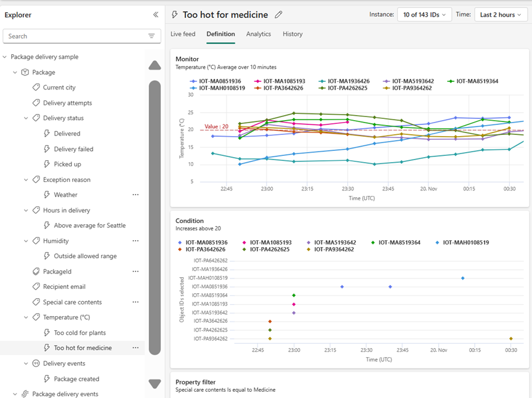The image size is (532, 398).
Task: Toggle IOT-MA1936426 series in Monitor legend
Action: (344, 81)
